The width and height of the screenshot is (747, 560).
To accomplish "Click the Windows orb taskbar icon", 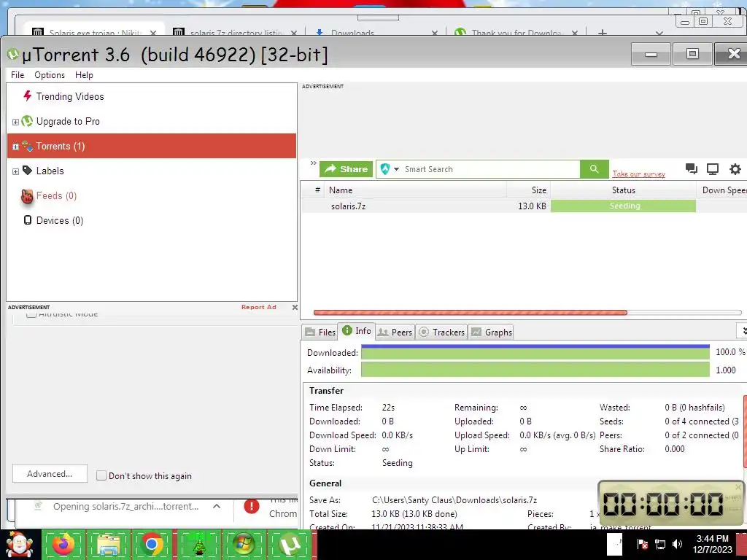I will pyautogui.click(x=244, y=544).
